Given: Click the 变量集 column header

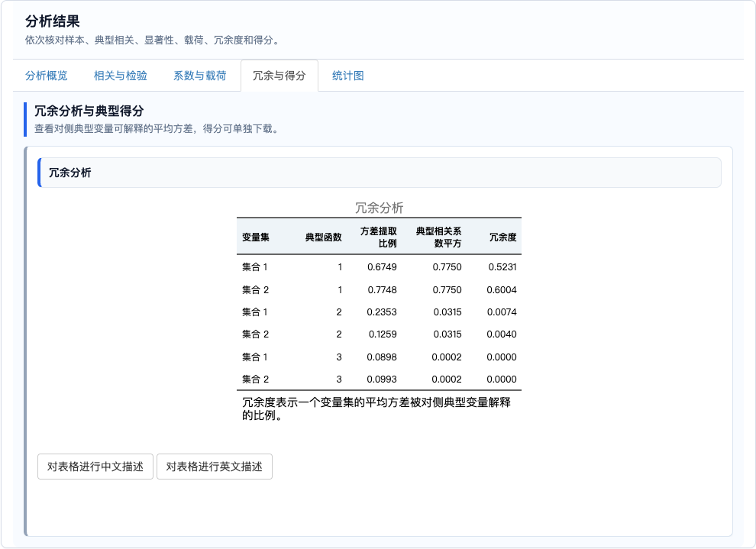Looking at the screenshot, I should (256, 237).
